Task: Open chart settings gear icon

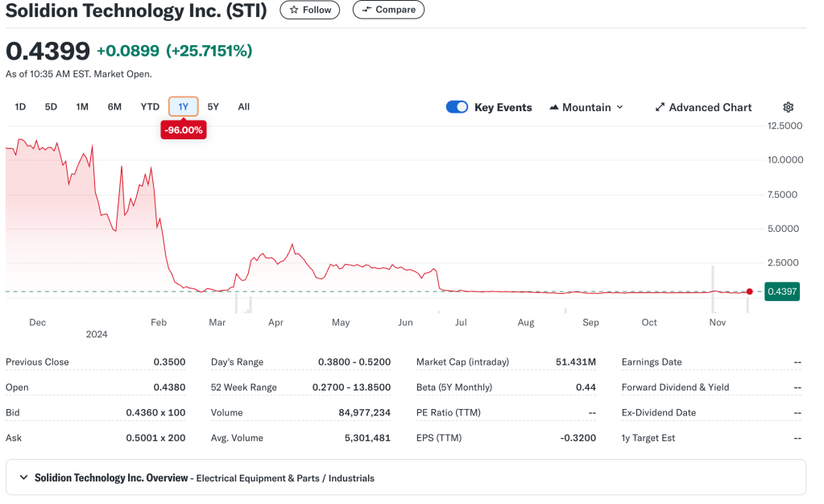Action: click(788, 107)
